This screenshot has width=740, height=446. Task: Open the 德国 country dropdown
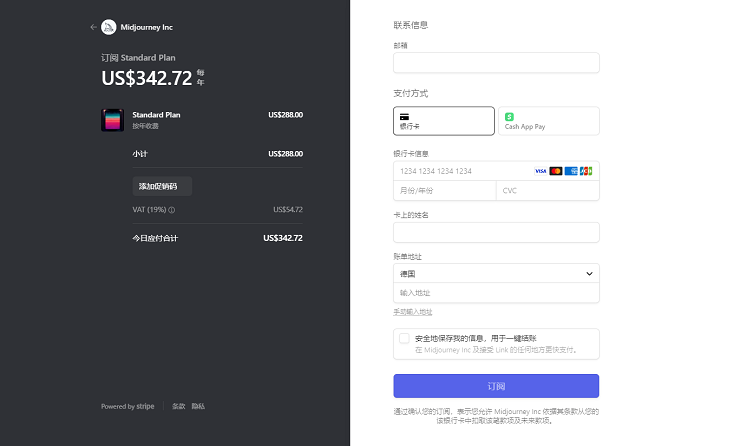click(x=496, y=274)
